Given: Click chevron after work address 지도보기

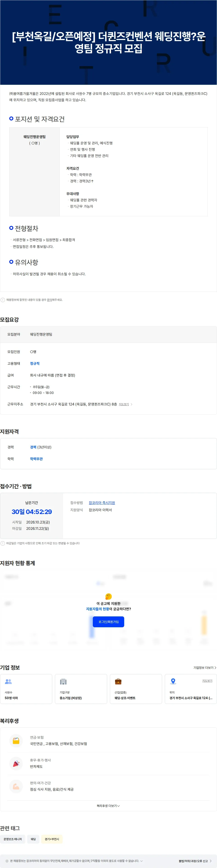Looking at the screenshot, I should coord(131,404).
